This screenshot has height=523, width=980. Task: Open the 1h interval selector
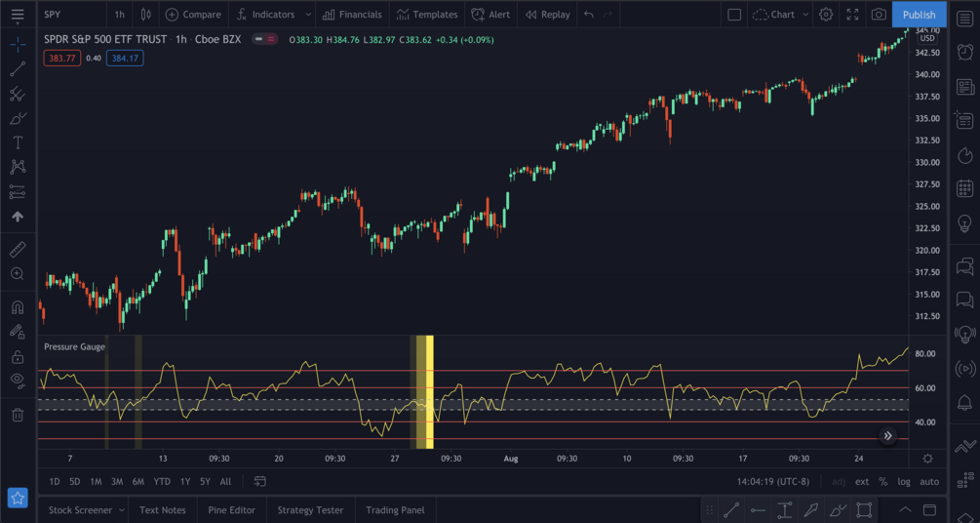(x=119, y=15)
